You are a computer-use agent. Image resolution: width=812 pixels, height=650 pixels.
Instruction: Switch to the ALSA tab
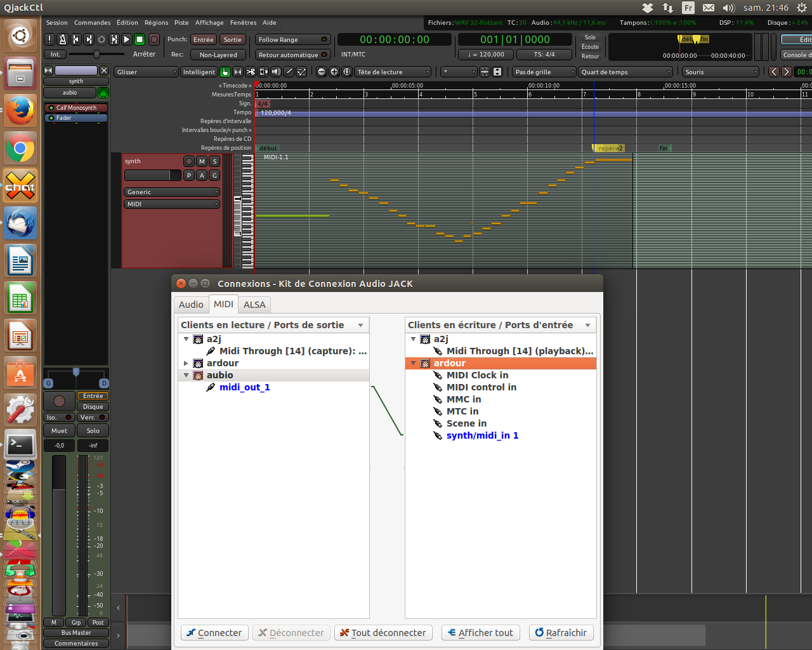click(254, 305)
